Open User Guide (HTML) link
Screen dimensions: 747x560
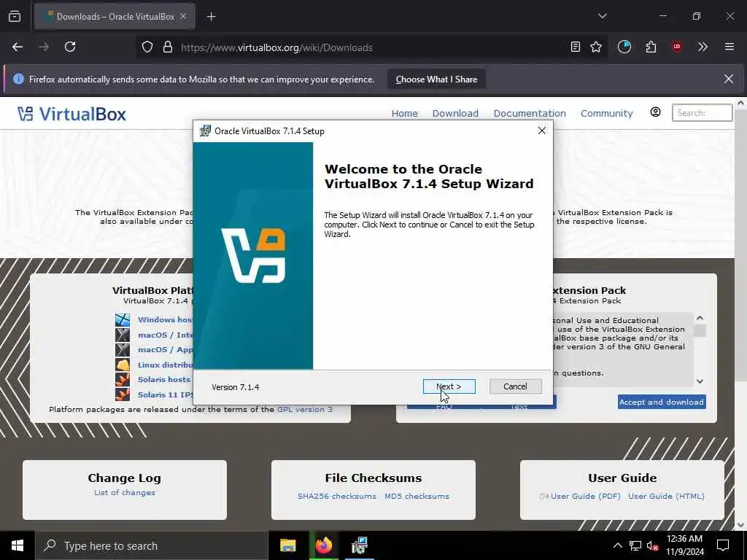click(666, 496)
